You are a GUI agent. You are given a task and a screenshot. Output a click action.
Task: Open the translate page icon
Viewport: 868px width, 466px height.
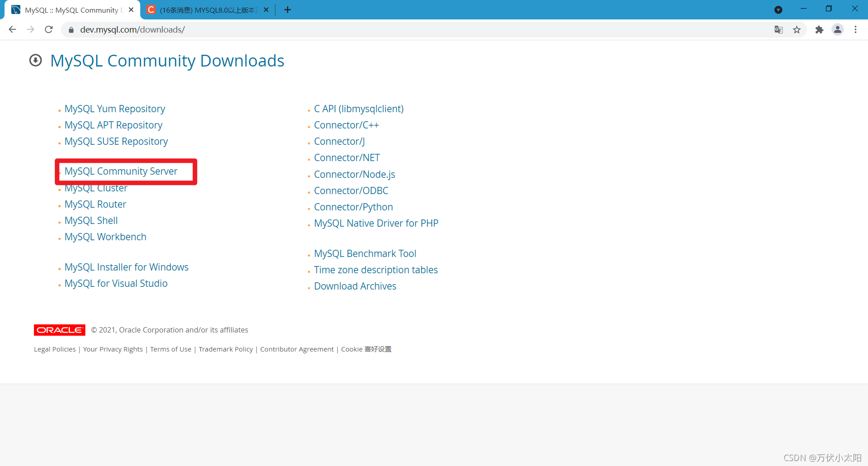[778, 30]
